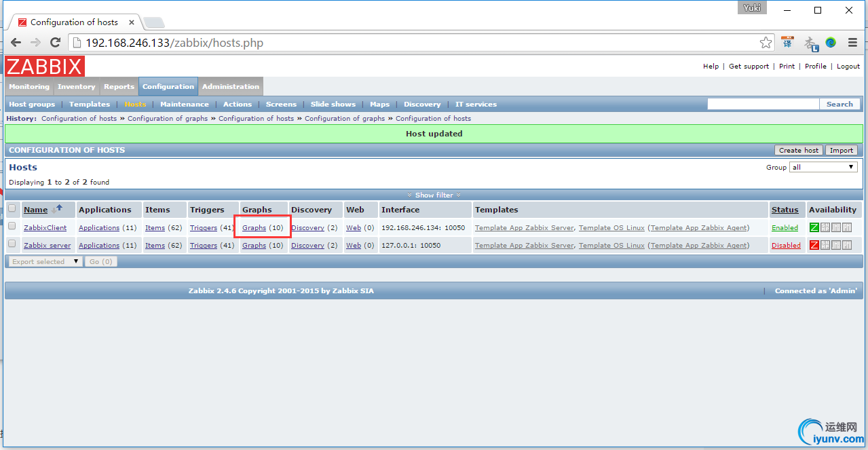Tick the checkbox for the Zabbix server row
Screen dimensions: 868x450
[12, 244]
